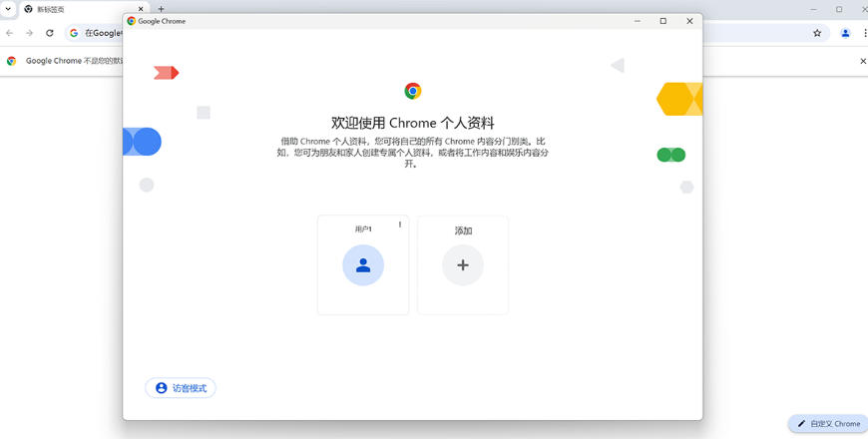This screenshot has height=446, width=868.
Task: Switch to the 新标签页 tab
Action: pyautogui.click(x=80, y=9)
